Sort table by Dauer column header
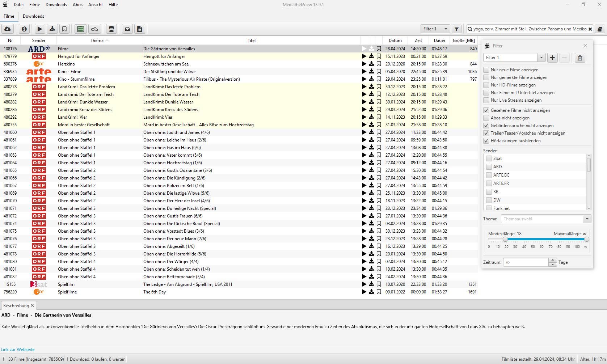 (x=439, y=41)
